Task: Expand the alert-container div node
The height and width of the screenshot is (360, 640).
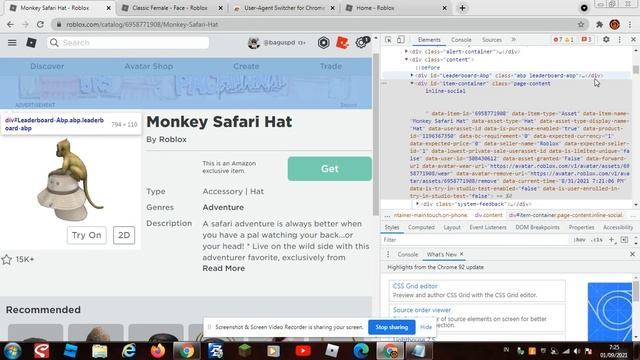Action: (x=406, y=51)
